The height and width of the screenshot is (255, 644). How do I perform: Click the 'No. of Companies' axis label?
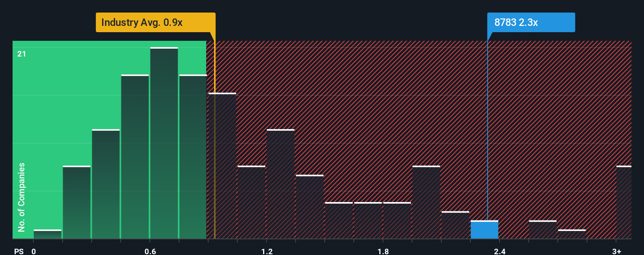(21, 197)
